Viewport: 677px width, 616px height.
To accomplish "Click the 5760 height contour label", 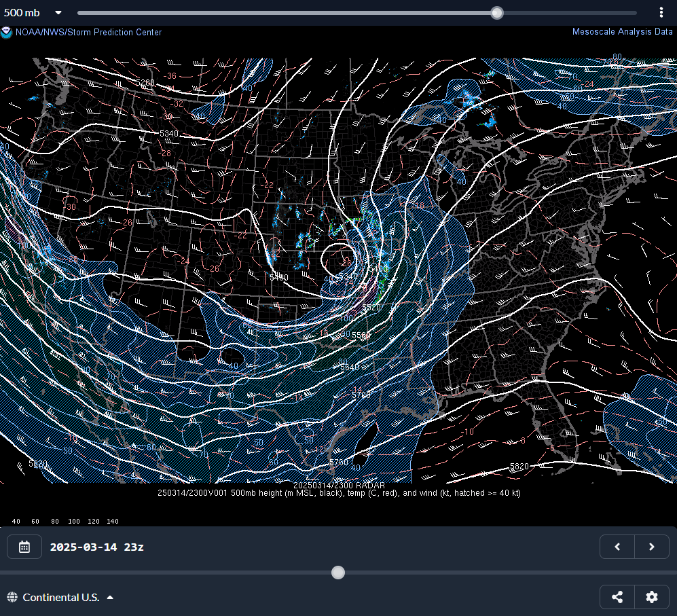I will coord(338,463).
